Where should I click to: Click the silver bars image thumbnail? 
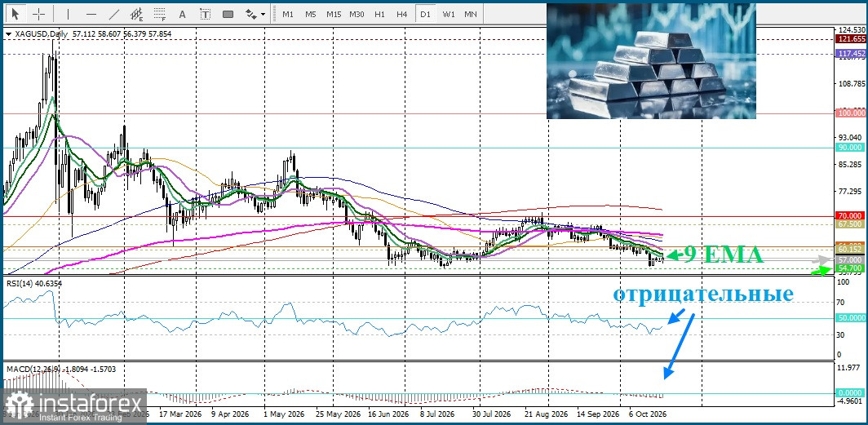[651, 61]
